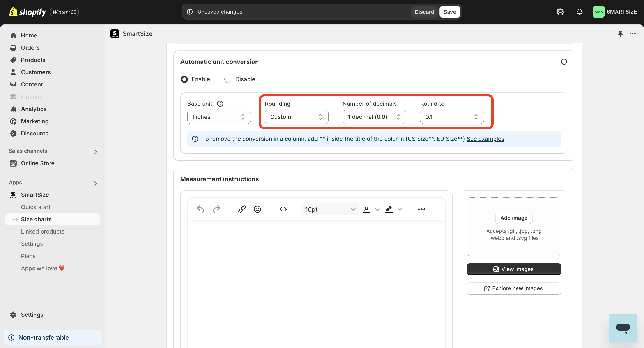Discard unsaved changes
The height and width of the screenshot is (348, 644).
pyautogui.click(x=424, y=12)
